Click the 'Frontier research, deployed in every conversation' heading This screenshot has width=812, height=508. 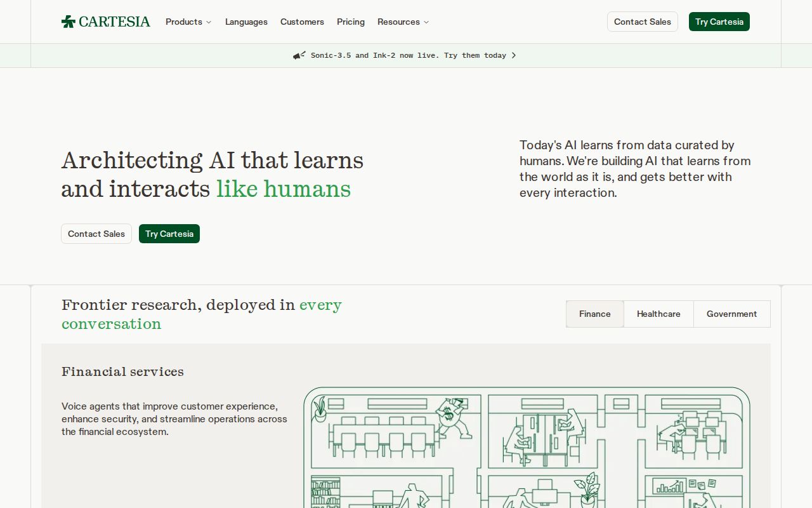click(202, 314)
